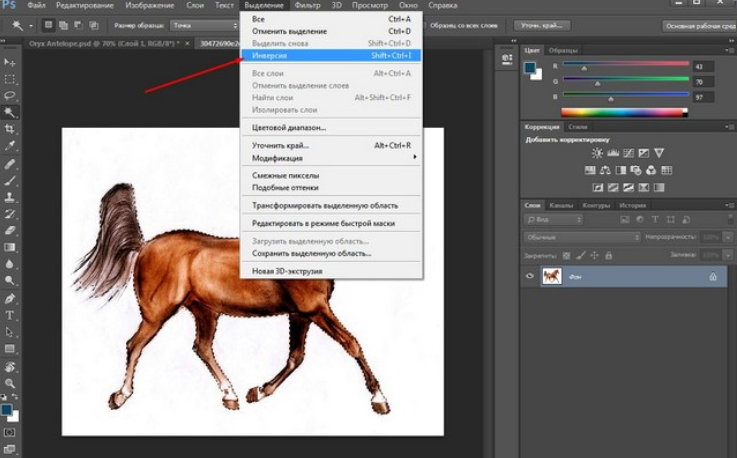This screenshot has height=458, width=737.
Task: Enable Add to selection mode
Action: [x=63, y=25]
